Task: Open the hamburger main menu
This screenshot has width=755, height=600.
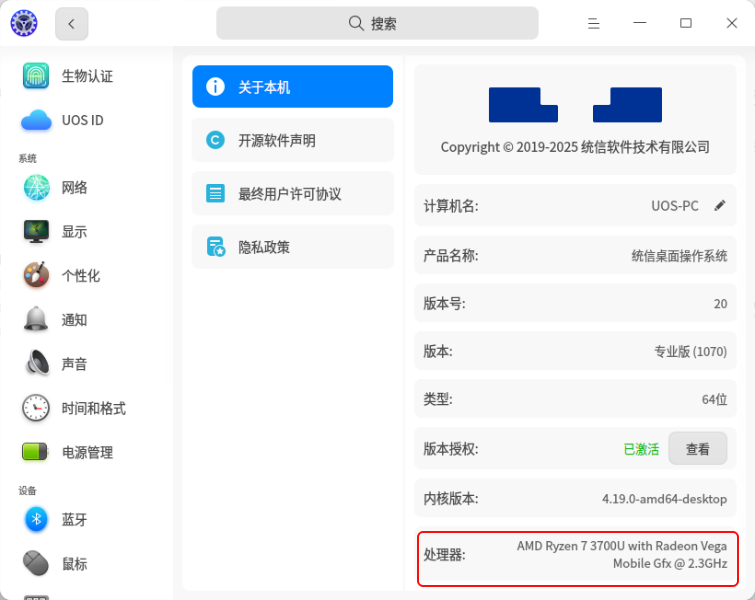Action: click(x=594, y=23)
